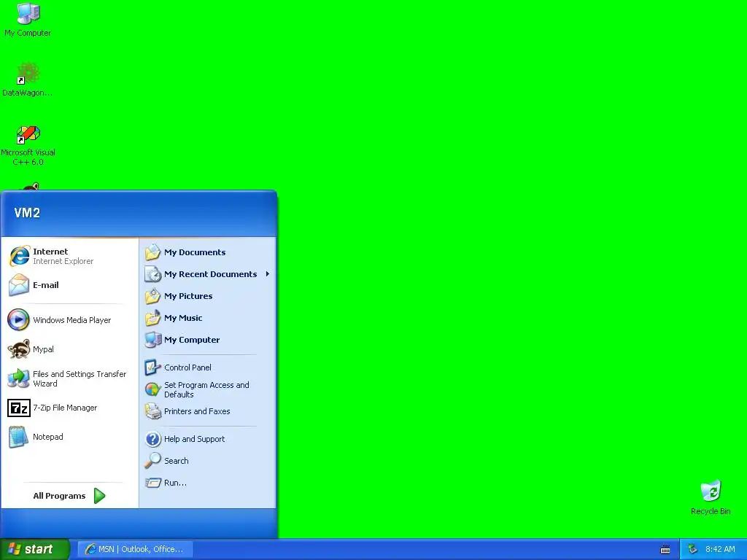Click the on-screen keyboard tray icon

(665, 550)
